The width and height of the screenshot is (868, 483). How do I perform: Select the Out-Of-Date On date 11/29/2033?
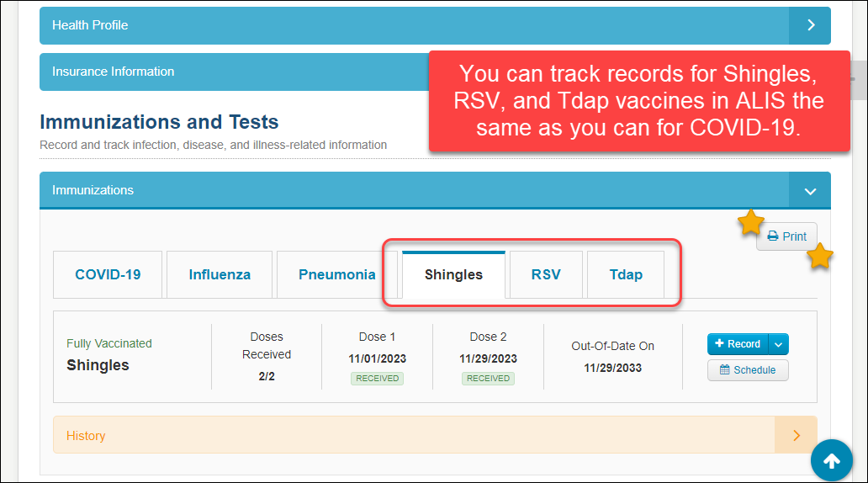pos(612,369)
